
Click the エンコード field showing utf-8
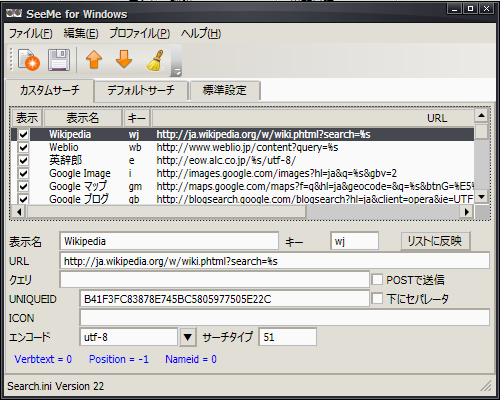[x=129, y=337]
